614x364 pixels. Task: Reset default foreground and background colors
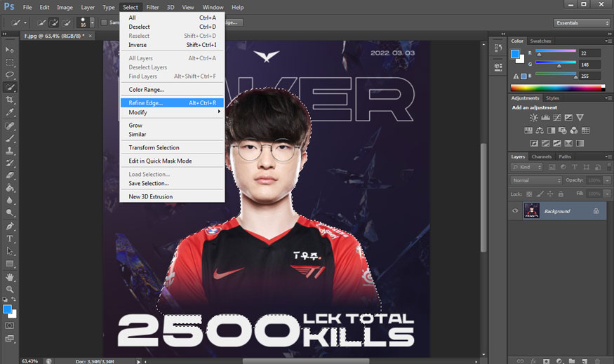[5, 299]
